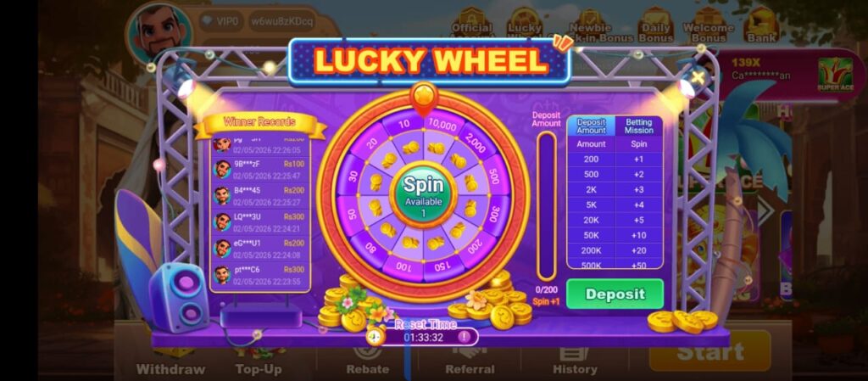868x381 pixels.
Task: Tap the alarm clock icon by Reset Time
Action: pyautogui.click(x=376, y=334)
